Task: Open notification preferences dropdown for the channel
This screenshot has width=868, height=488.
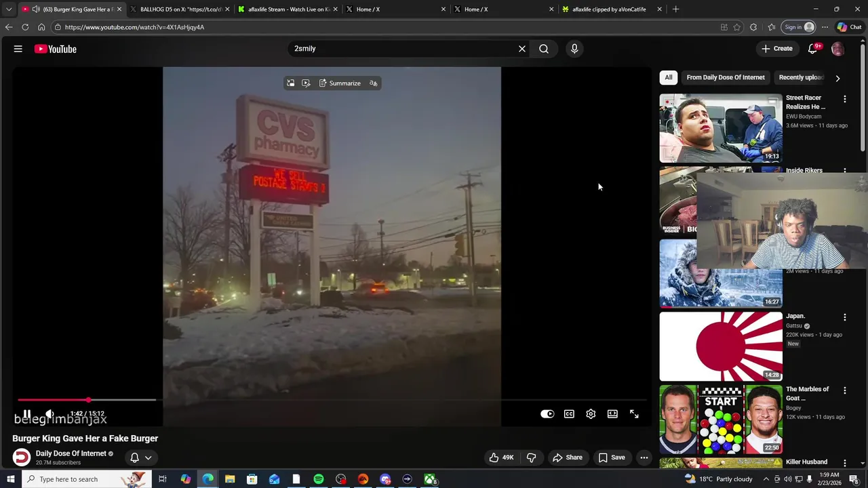Action: [141, 457]
